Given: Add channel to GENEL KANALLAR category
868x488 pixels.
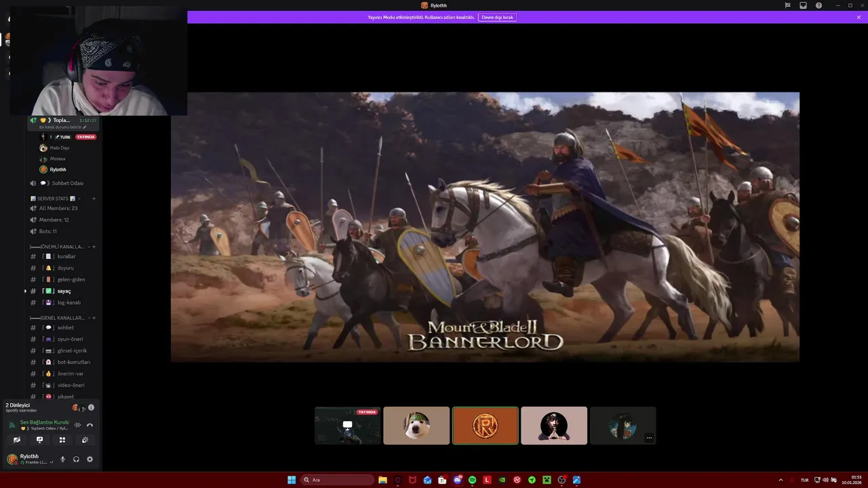Looking at the screenshot, I should click(94, 318).
